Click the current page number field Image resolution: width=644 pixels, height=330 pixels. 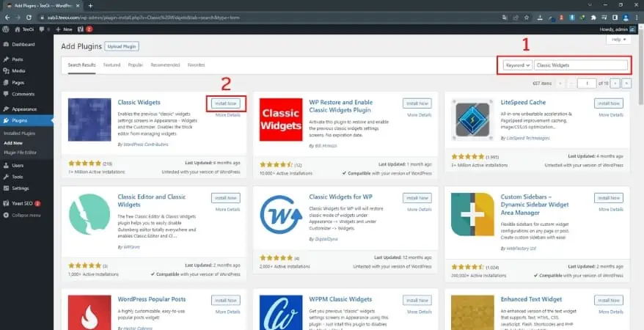587,84
